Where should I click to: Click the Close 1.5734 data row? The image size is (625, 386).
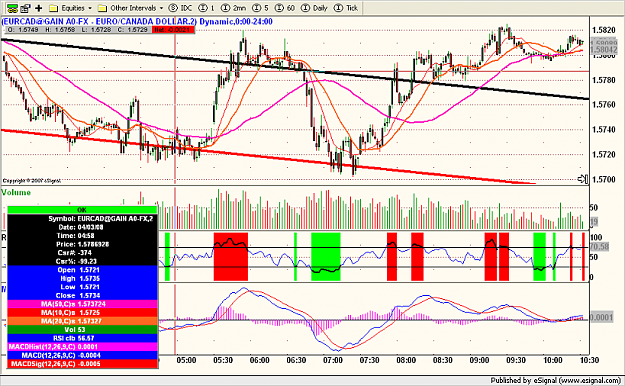[82, 295]
